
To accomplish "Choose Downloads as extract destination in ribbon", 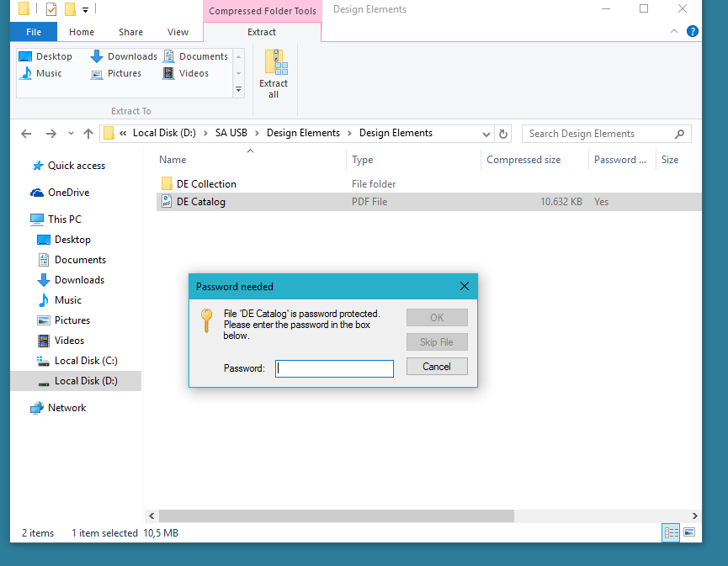I will (124, 56).
